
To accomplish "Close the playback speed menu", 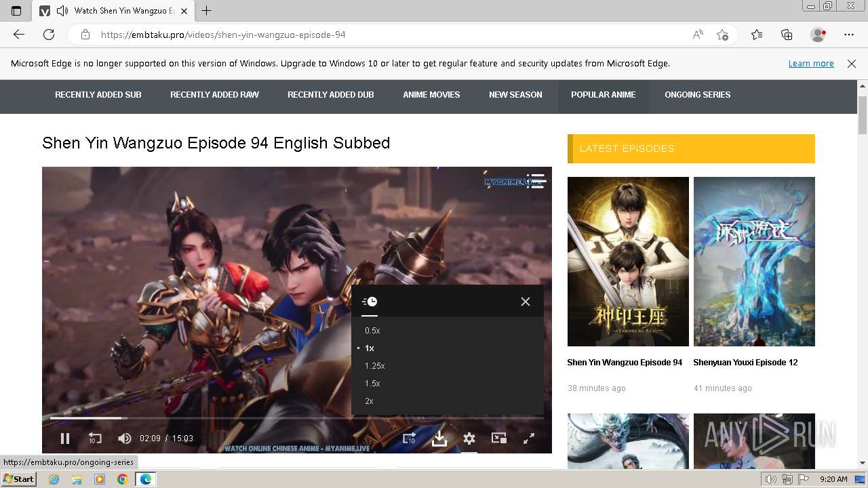I will [x=526, y=302].
